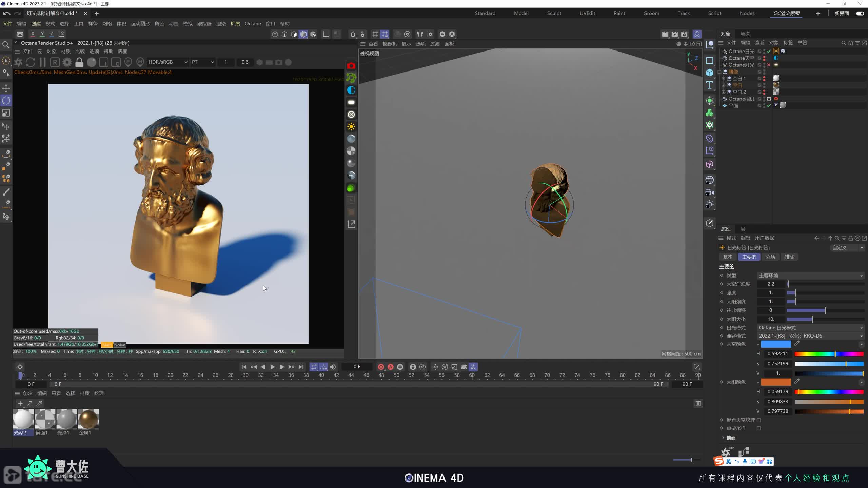Select the Rotate tool in left toolbar

(x=6, y=101)
